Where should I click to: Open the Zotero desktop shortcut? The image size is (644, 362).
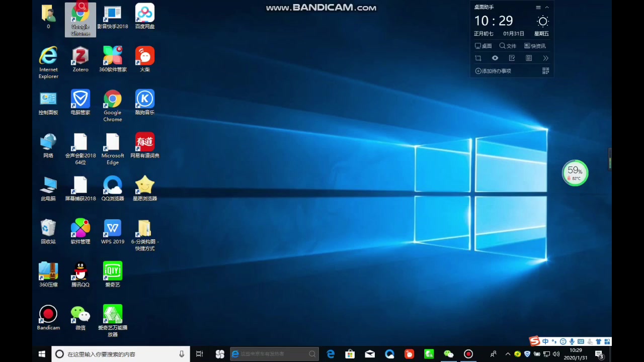pyautogui.click(x=80, y=59)
